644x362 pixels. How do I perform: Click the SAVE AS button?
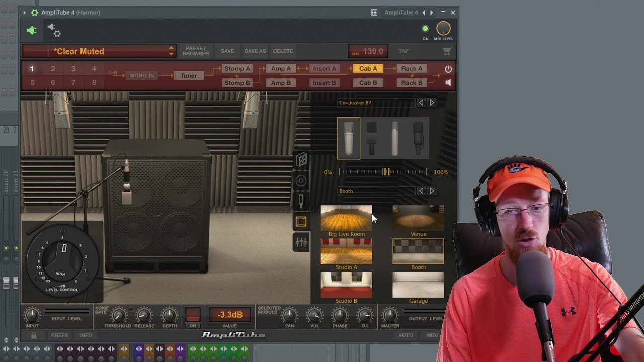pyautogui.click(x=255, y=51)
